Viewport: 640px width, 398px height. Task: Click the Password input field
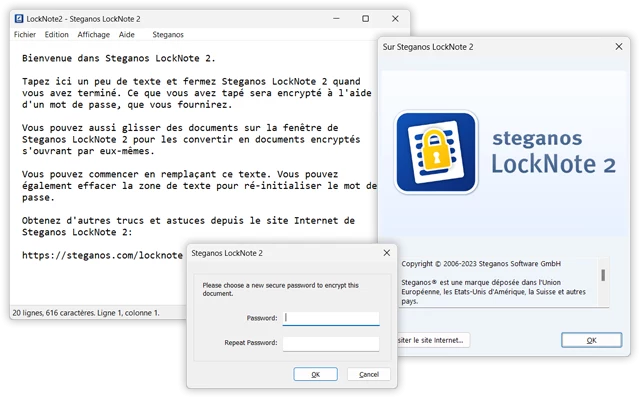[x=331, y=318]
